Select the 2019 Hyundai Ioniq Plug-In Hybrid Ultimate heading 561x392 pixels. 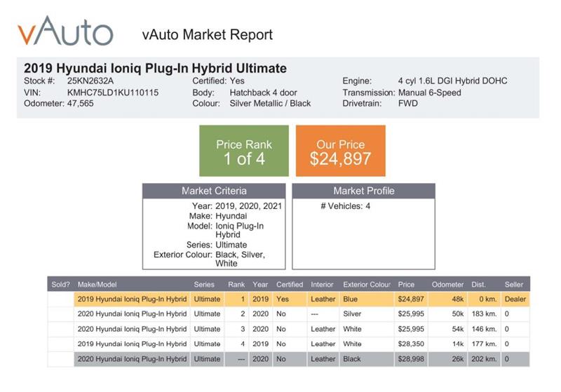click(155, 68)
